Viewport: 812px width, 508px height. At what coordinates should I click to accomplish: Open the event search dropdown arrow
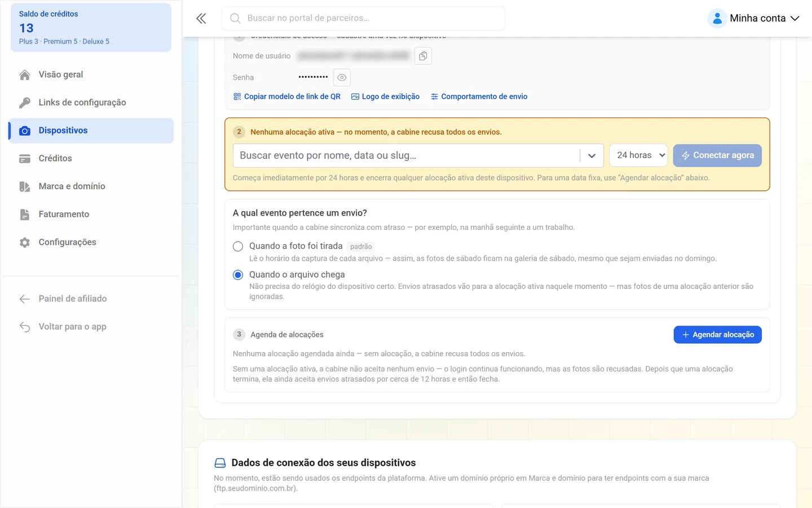[592, 156]
